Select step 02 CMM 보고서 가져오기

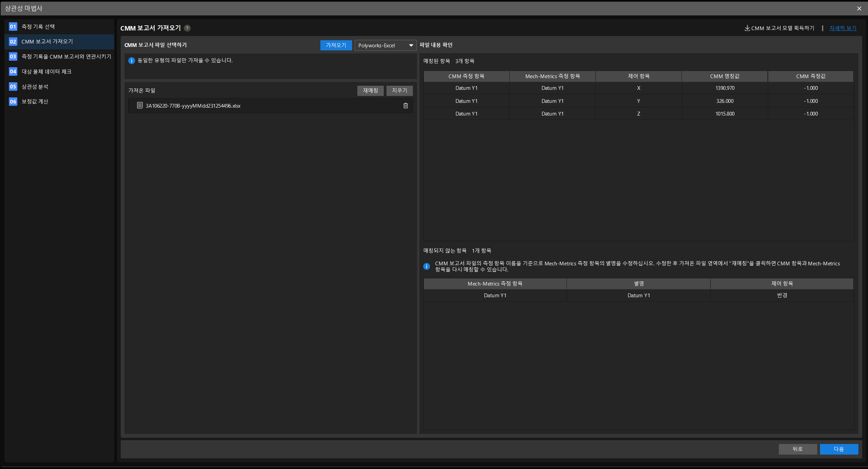pyautogui.click(x=59, y=41)
